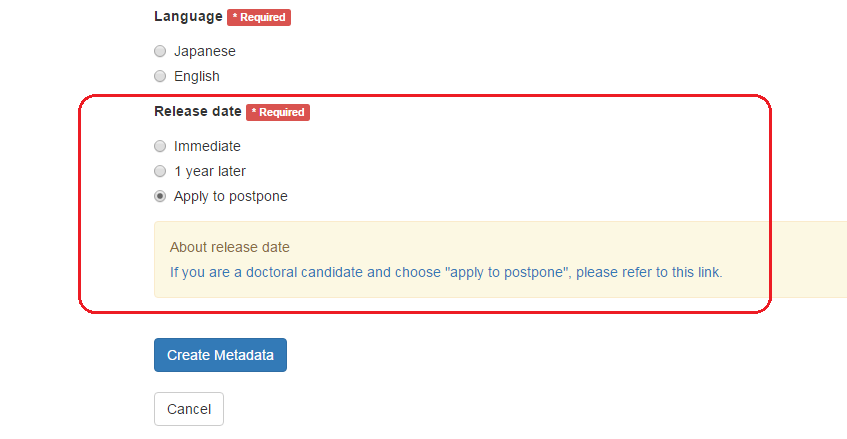The width and height of the screenshot is (847, 439).
Task: Click the Apply to postpone radio button
Action: click(x=160, y=197)
